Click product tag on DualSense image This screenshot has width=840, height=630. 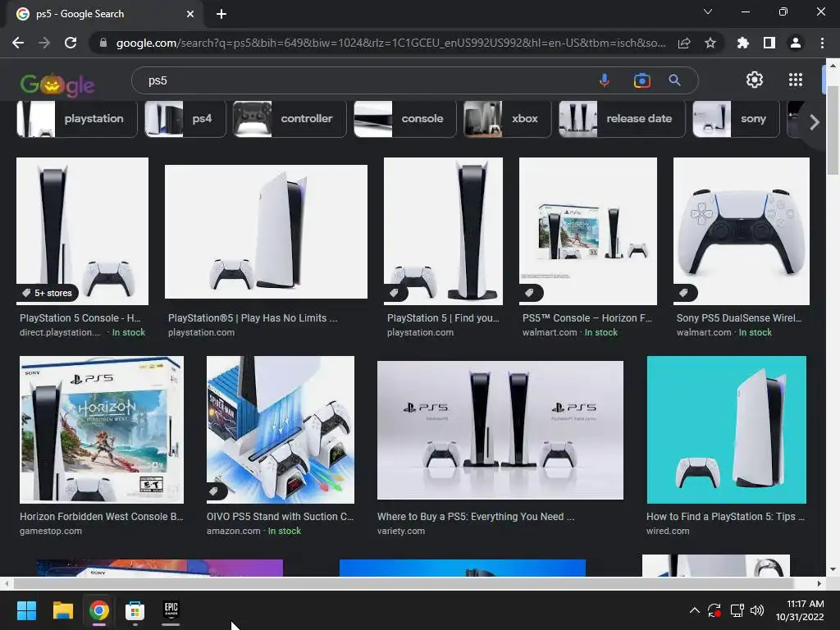tap(685, 293)
